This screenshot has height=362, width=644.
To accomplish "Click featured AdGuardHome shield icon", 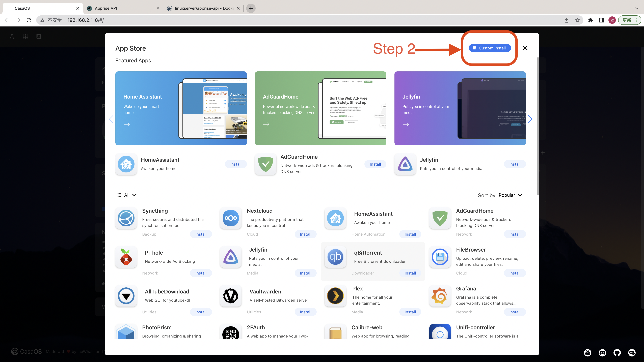I will click(265, 164).
